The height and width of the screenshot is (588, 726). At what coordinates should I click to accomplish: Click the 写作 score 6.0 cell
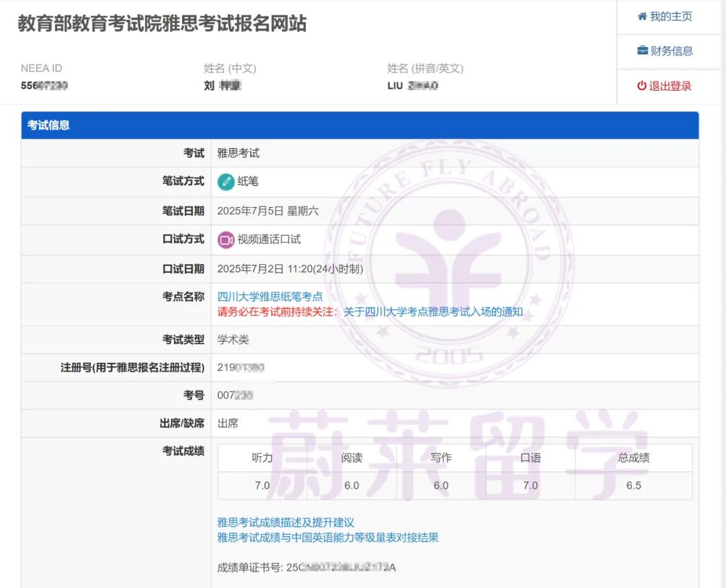coord(441,486)
